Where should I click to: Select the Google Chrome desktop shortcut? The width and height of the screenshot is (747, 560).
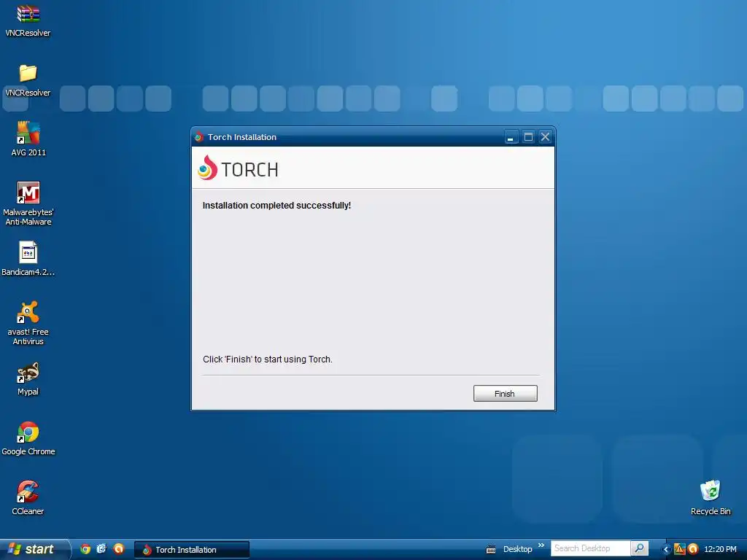(28, 438)
